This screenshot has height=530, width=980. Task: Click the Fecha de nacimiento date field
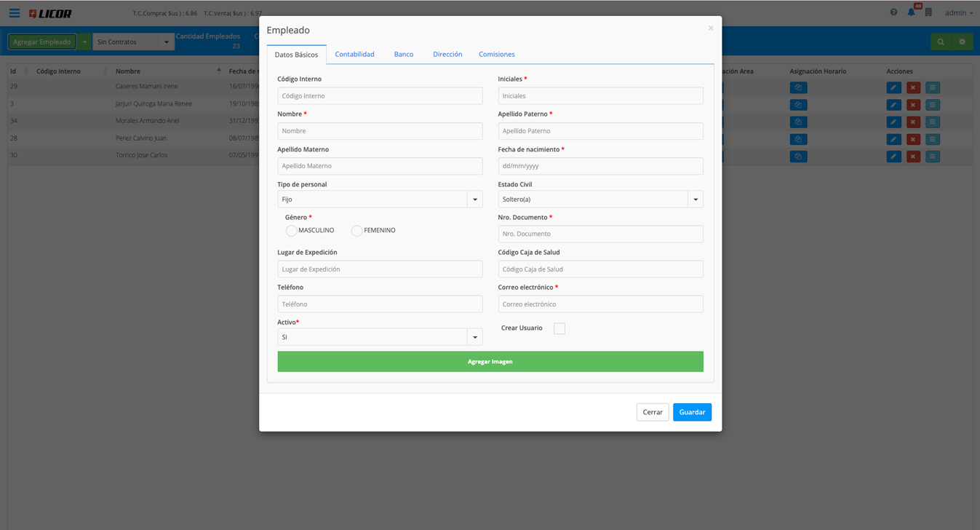pos(600,166)
